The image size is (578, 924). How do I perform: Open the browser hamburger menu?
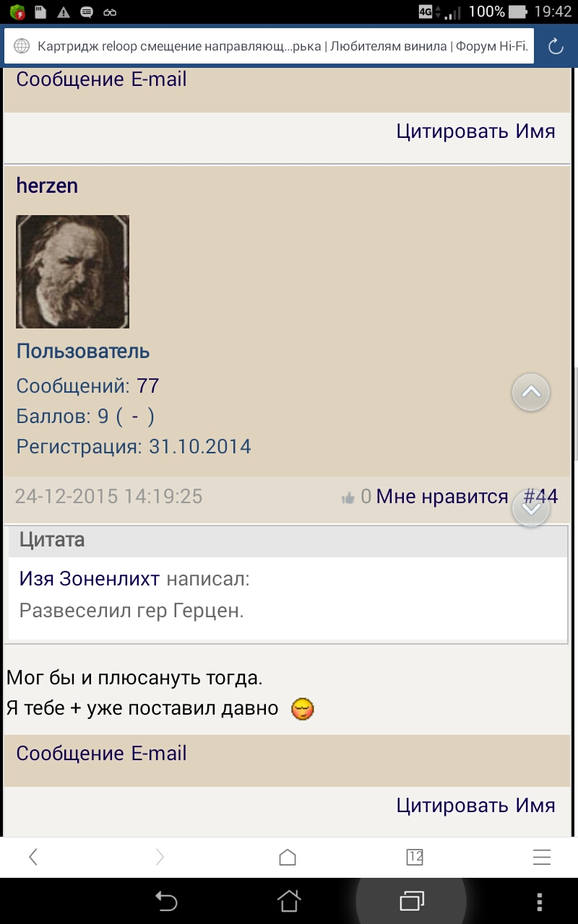[x=542, y=857]
